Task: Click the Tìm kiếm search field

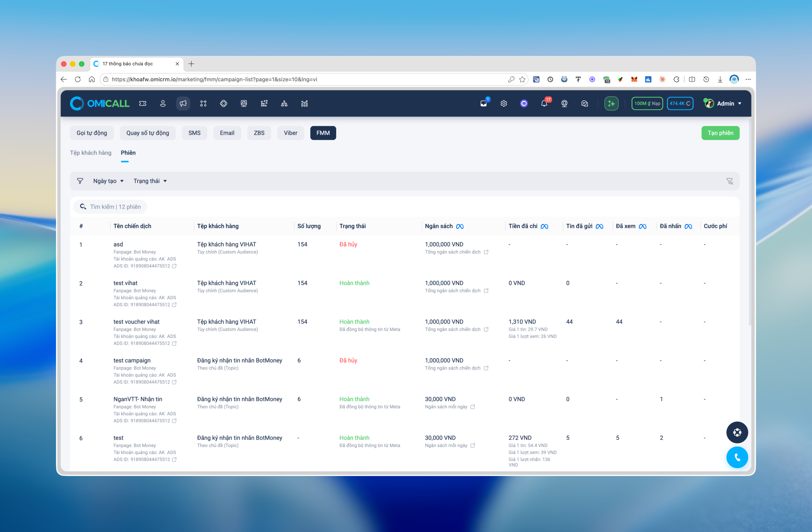Action: coord(110,207)
